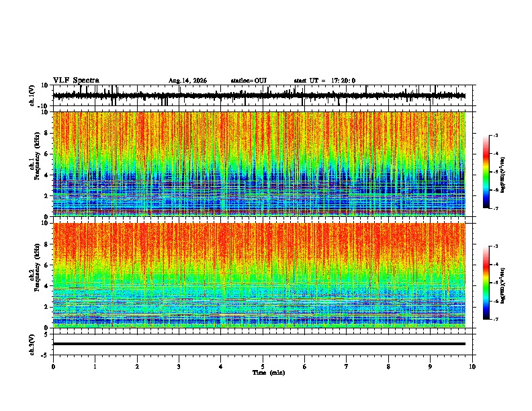The height and width of the screenshot is (411, 532).
Task: Click the ch.1 spectrogram color scale bar
Action: tap(486, 172)
